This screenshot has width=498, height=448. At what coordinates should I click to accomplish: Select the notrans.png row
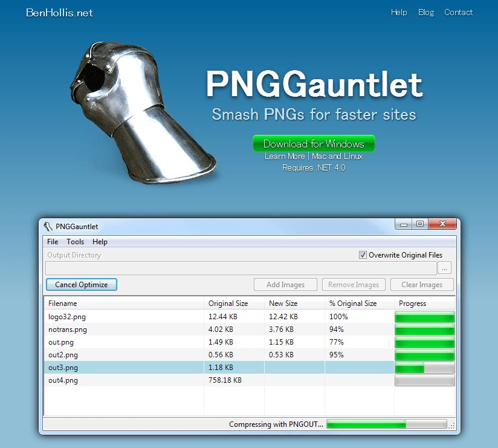(250, 330)
